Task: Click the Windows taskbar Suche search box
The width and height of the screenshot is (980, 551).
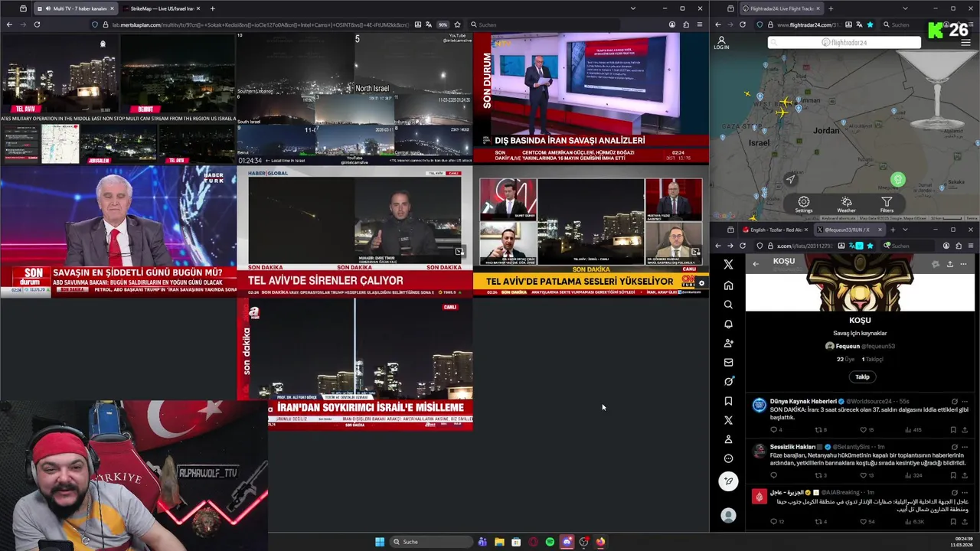Action: tap(431, 542)
